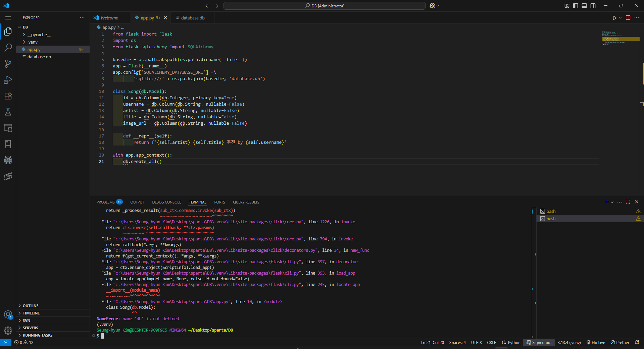This screenshot has width=644, height=349.
Task: Go back using the navigation arrow
Action: (207, 6)
